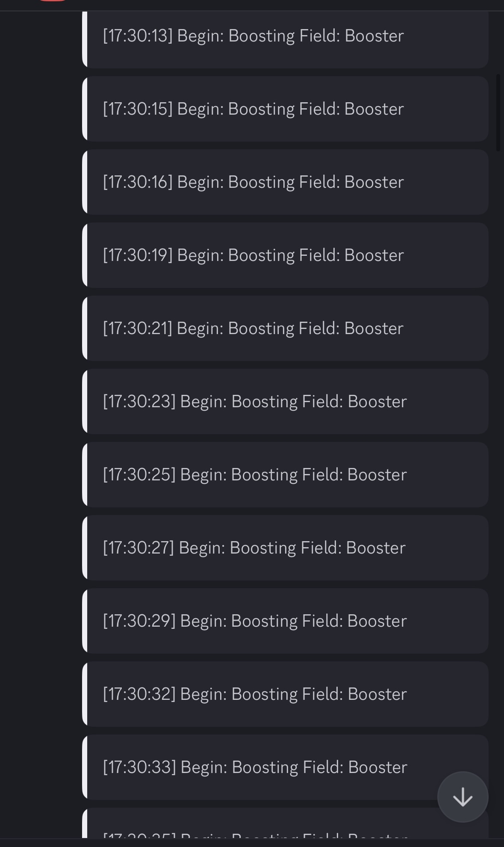Click white accent bar of 17:30:23 embed

(x=85, y=401)
